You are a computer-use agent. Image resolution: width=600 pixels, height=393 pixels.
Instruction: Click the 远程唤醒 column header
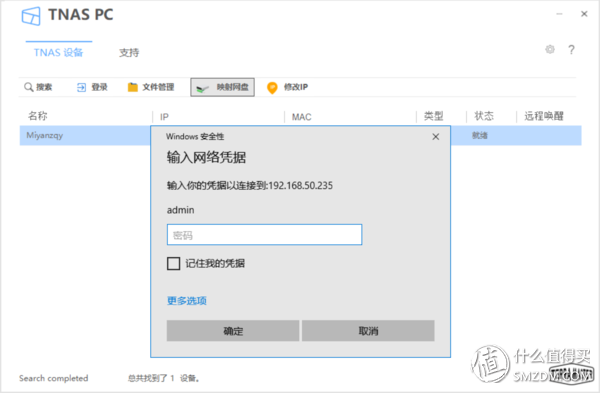pos(544,116)
